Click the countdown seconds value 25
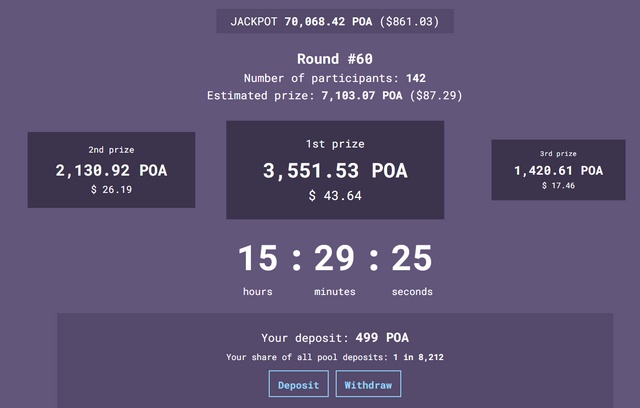640x408 pixels. (x=411, y=258)
